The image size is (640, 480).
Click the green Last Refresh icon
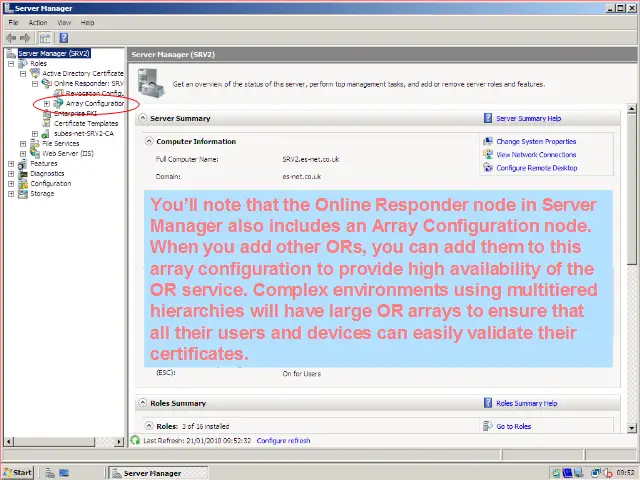pyautogui.click(x=135, y=440)
